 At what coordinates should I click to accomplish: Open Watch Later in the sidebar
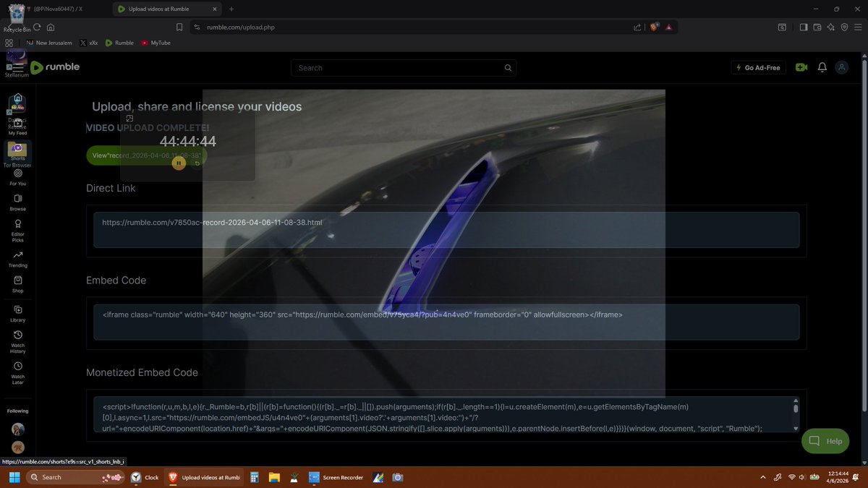click(18, 373)
